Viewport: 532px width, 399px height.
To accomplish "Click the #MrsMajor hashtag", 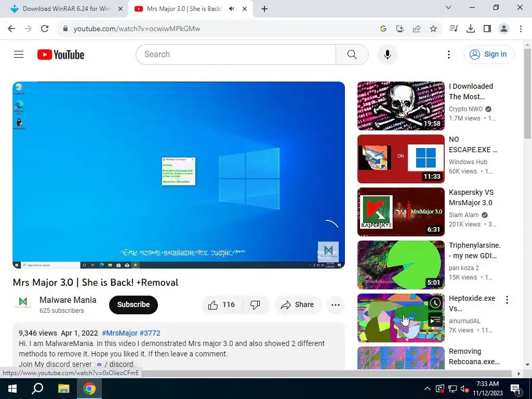I will click(x=119, y=333).
